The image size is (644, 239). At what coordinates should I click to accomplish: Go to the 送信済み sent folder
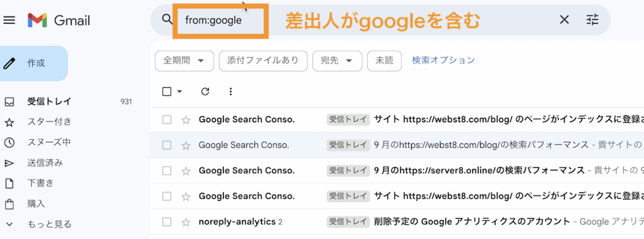coord(45,163)
